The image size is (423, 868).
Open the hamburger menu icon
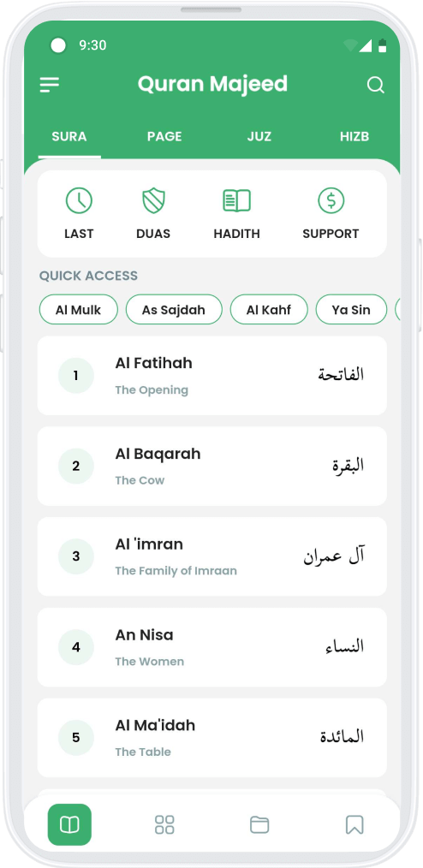(50, 85)
